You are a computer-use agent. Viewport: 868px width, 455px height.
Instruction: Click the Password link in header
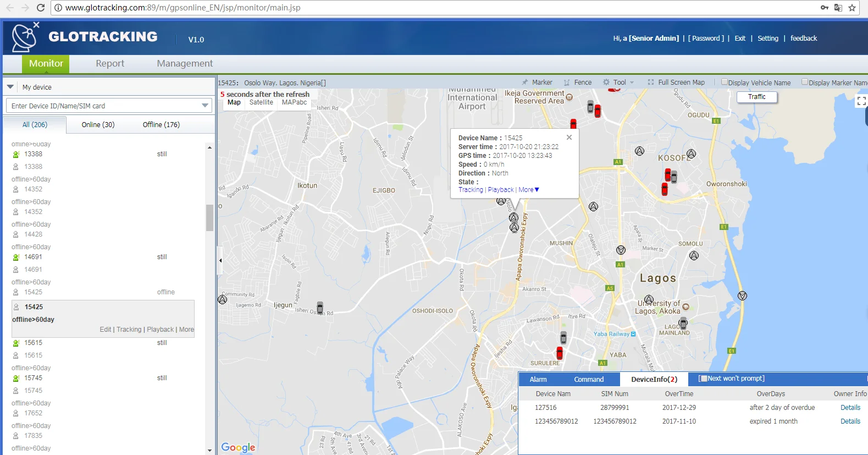coord(706,39)
